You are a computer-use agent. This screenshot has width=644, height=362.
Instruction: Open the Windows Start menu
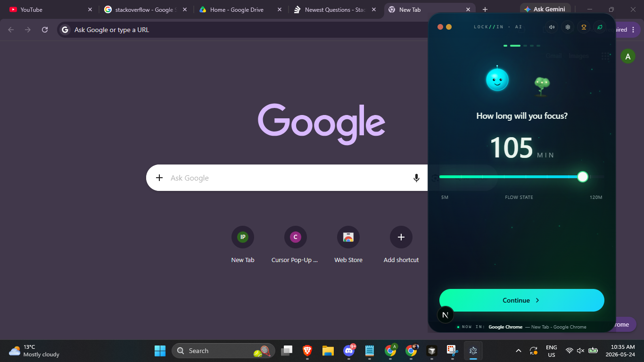[160, 351]
